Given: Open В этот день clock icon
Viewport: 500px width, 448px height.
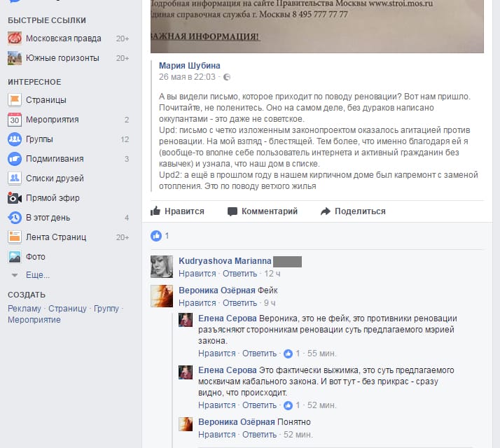Looking at the screenshot, I should pyautogui.click(x=15, y=218).
